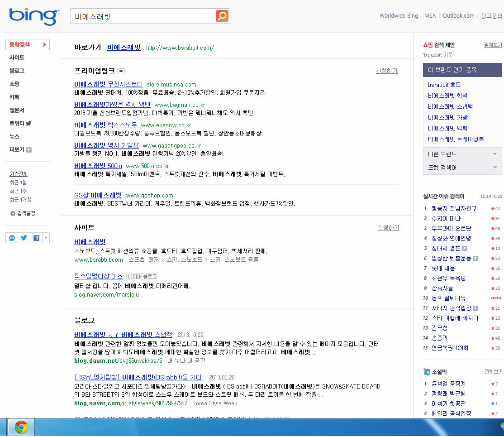This screenshot has width=504, height=437.
Task: Open trending search 동호 탈퇴이유
Action: click(448, 298)
